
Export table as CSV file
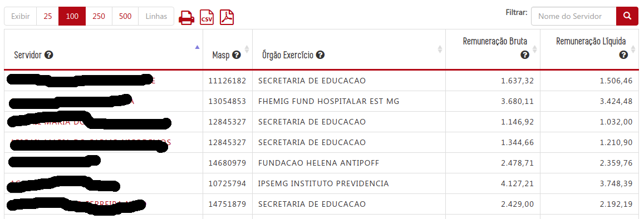click(x=207, y=17)
